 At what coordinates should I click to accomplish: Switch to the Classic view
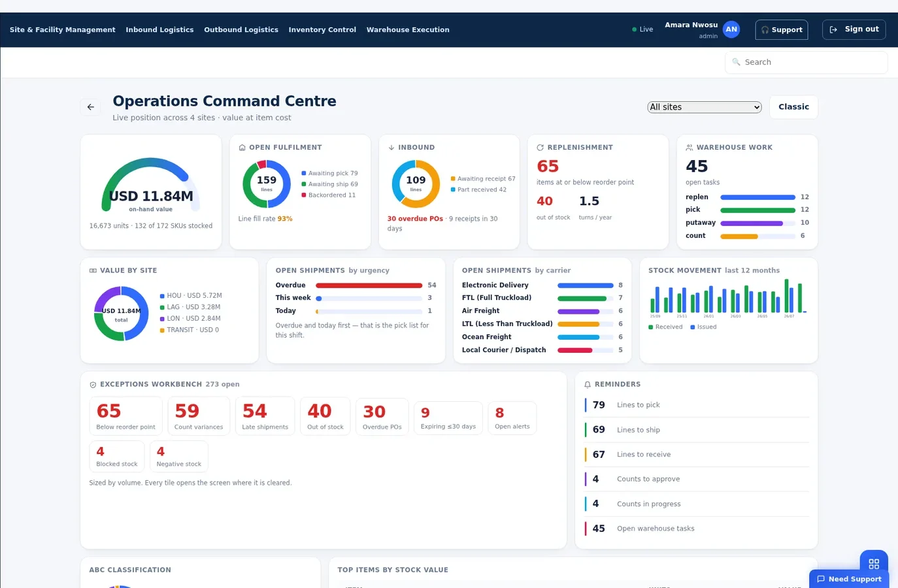click(x=793, y=107)
